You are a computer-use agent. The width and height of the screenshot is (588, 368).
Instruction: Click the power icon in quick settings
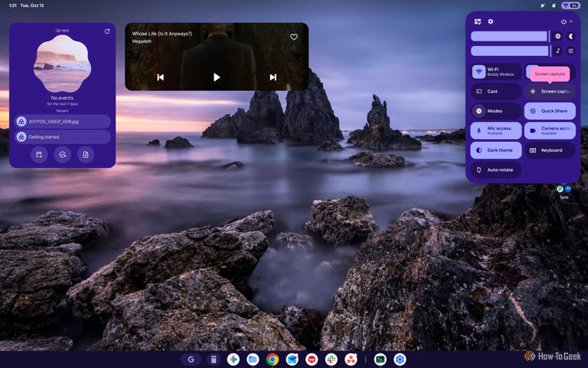(x=563, y=21)
